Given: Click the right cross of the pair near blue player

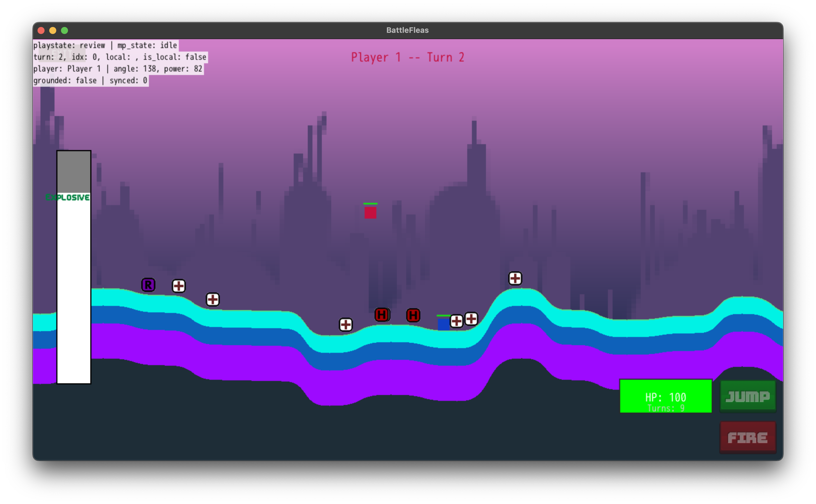Looking at the screenshot, I should tap(471, 319).
